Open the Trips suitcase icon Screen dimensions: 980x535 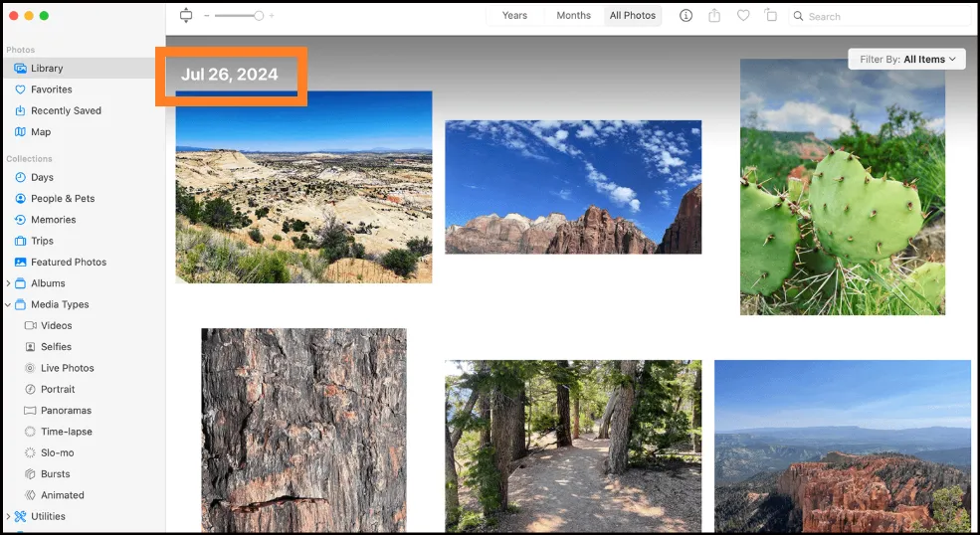pyautogui.click(x=20, y=242)
